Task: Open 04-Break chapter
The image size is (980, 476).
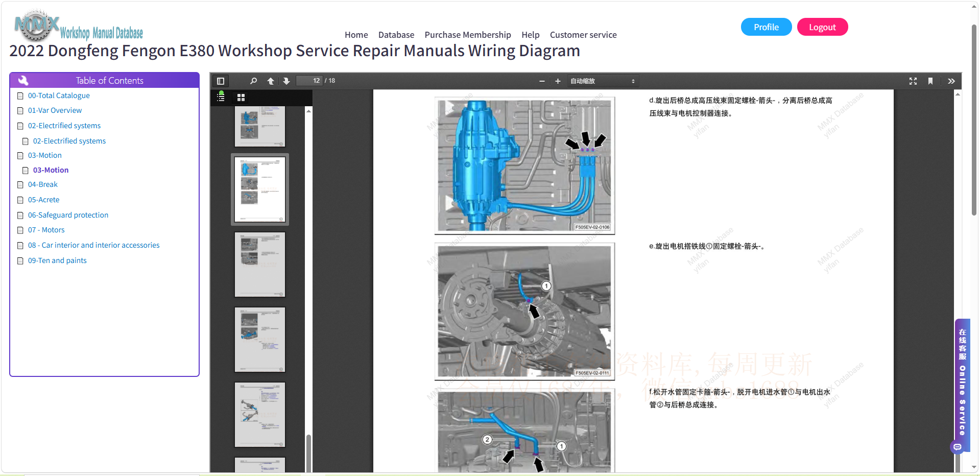Action: [43, 184]
